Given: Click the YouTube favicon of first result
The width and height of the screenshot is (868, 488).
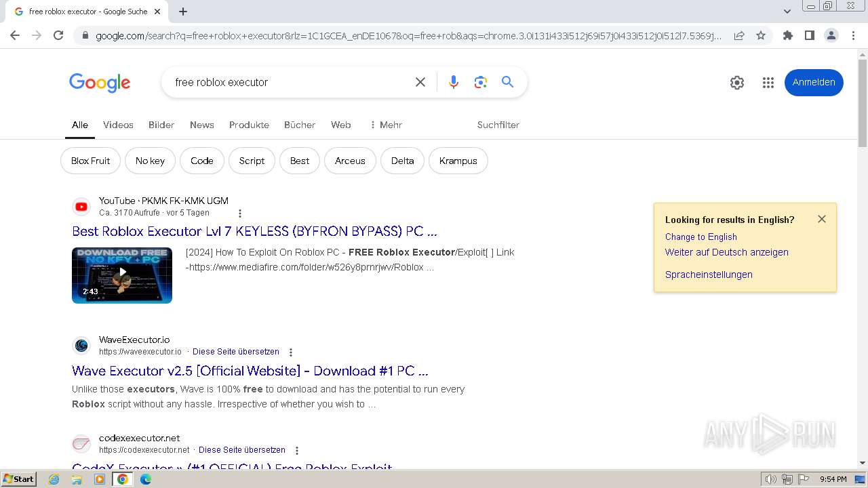Looking at the screenshot, I should coord(81,207).
